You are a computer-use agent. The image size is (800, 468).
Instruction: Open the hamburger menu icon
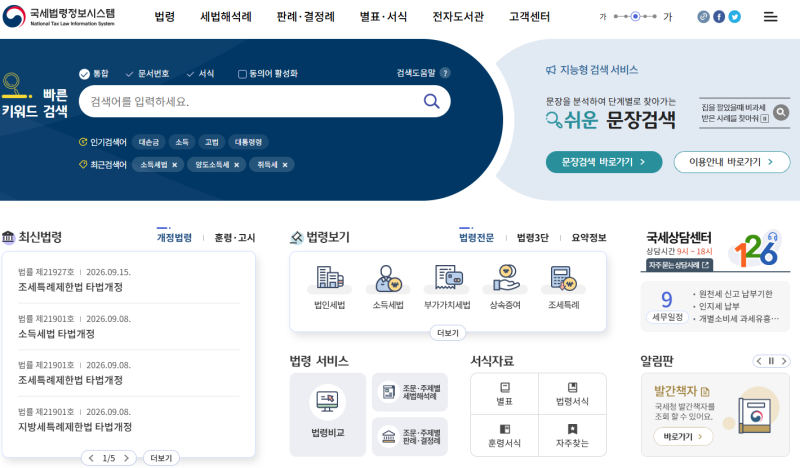click(x=770, y=17)
